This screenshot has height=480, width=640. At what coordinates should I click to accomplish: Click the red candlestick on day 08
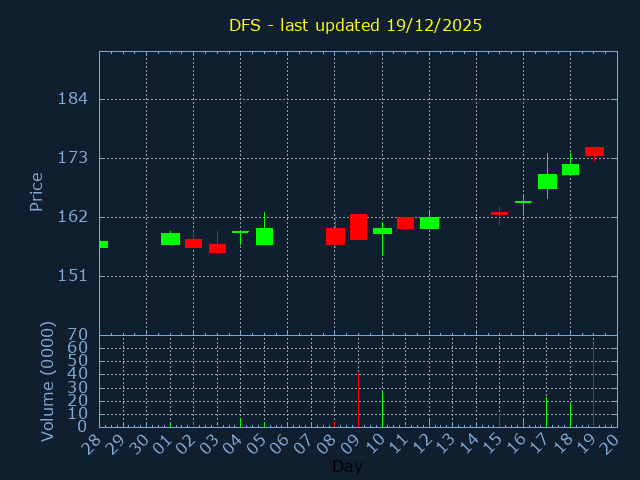(335, 236)
